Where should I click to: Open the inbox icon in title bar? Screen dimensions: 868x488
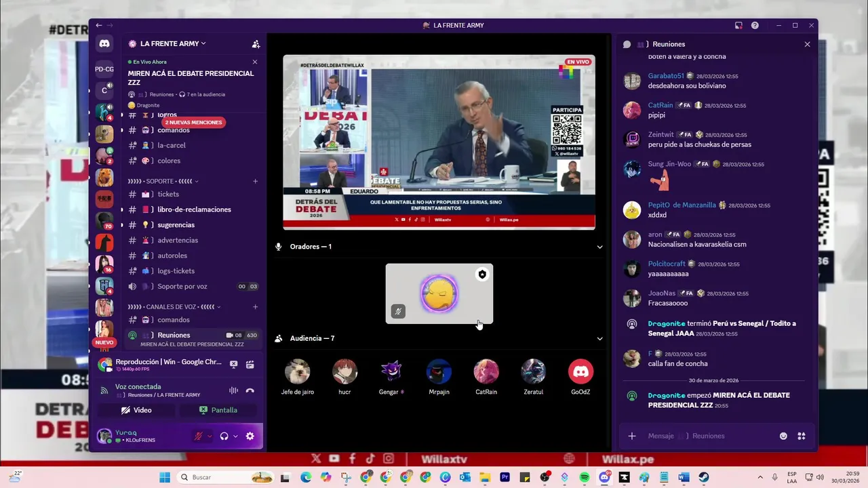[x=738, y=25]
